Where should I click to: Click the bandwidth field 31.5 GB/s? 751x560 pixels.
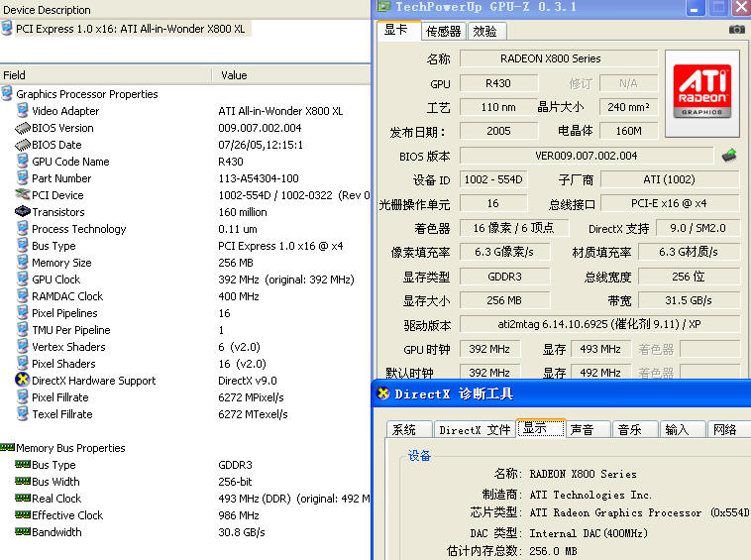[x=689, y=300]
